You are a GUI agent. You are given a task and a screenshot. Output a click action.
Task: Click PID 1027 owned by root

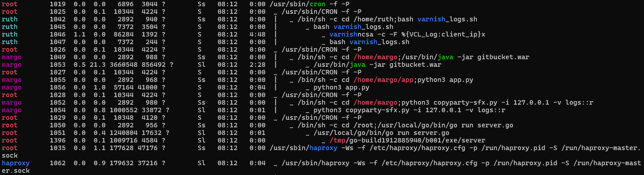pyautogui.click(x=58, y=73)
